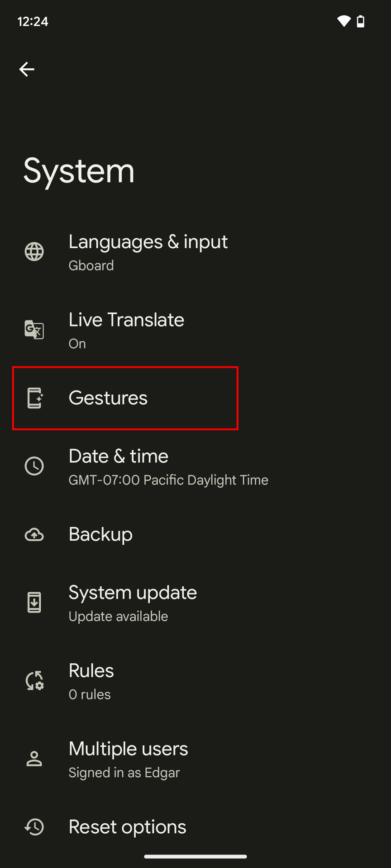
Task: Tap the bottom navigation gesture bar
Action: (x=195, y=856)
